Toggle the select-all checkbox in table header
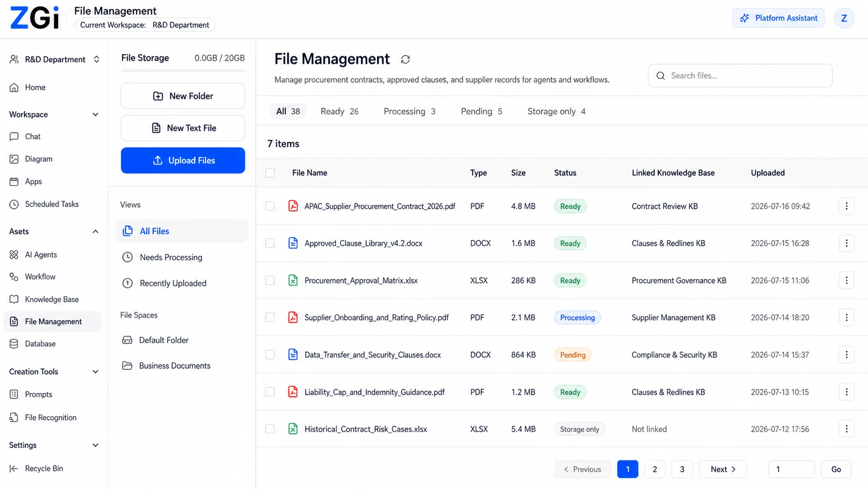 (270, 173)
